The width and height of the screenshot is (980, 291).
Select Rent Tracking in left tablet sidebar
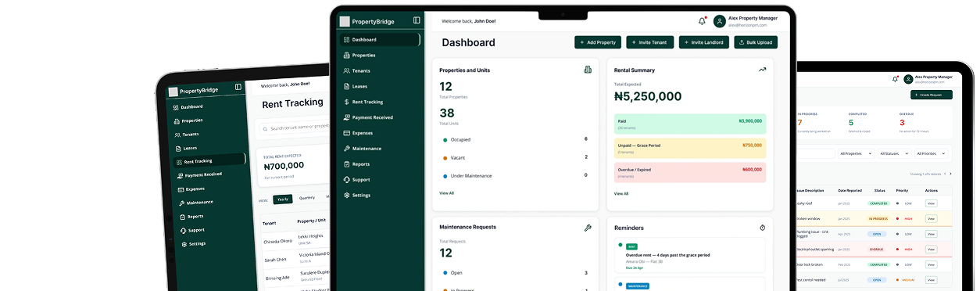click(x=209, y=161)
